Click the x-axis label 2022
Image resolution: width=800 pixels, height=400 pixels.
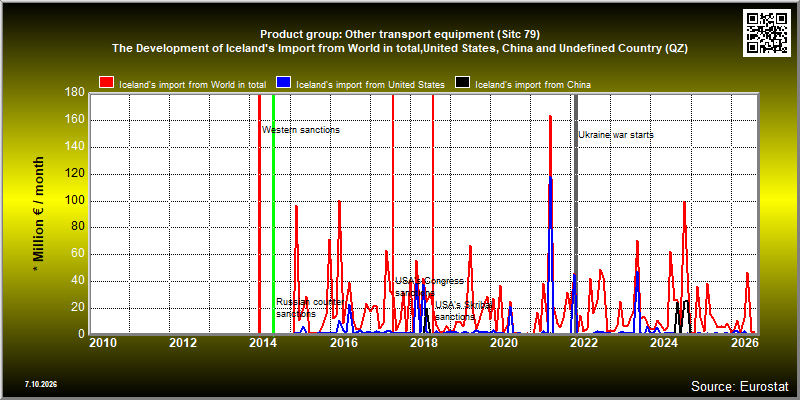tap(584, 342)
